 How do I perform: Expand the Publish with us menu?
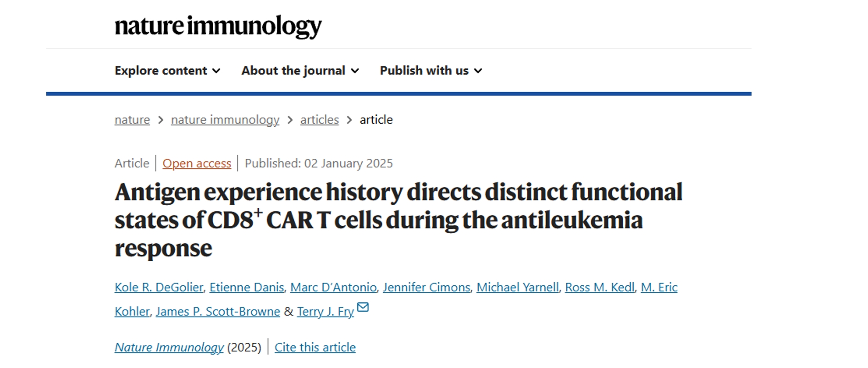pyautogui.click(x=431, y=71)
